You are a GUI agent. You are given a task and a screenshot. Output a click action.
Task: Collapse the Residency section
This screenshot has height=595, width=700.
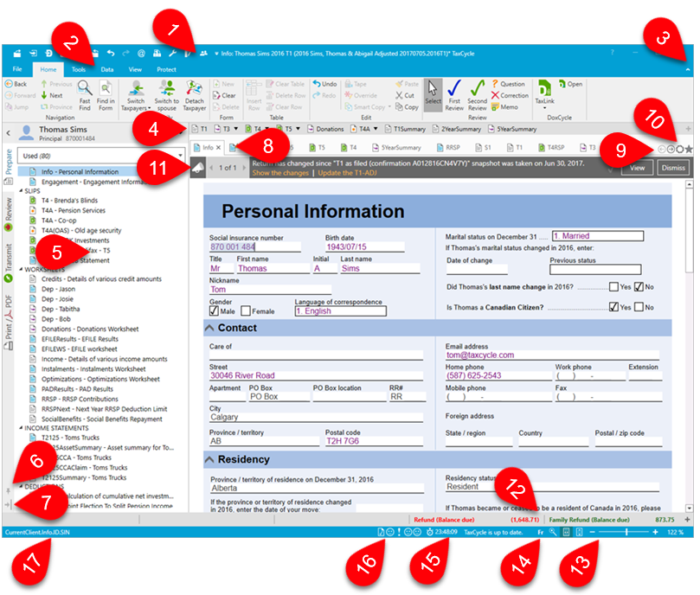(210, 459)
